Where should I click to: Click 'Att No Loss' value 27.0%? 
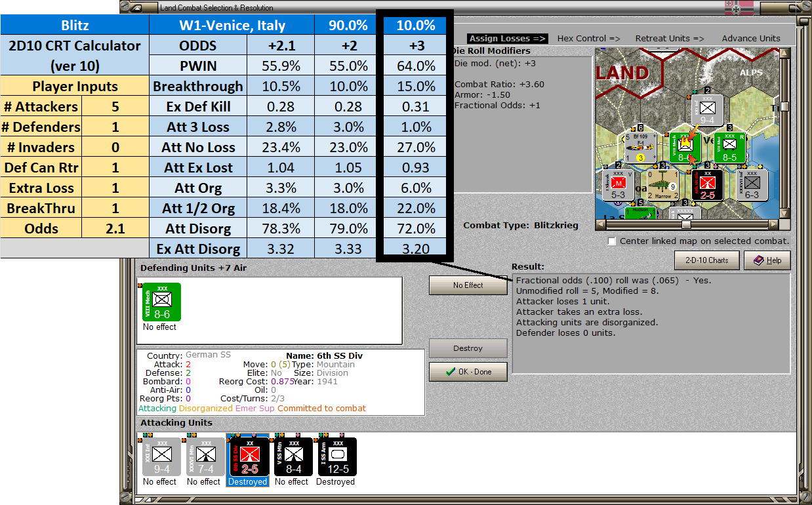(416, 147)
